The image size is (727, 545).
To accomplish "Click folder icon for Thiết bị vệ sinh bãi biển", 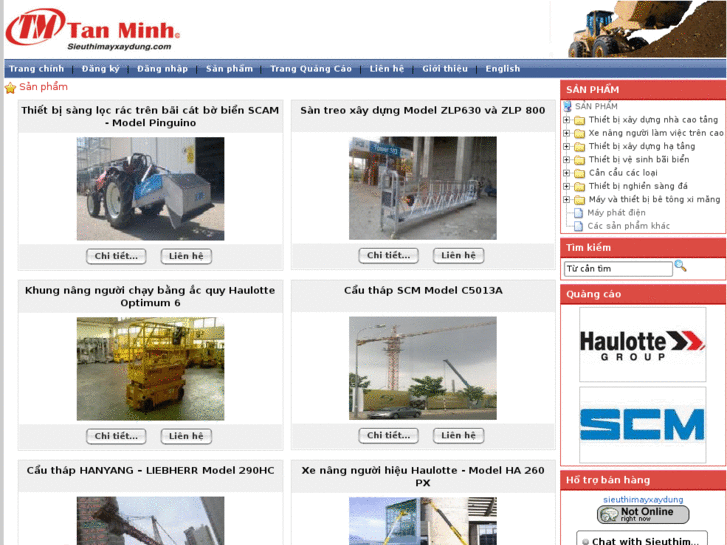I will coord(580,160).
